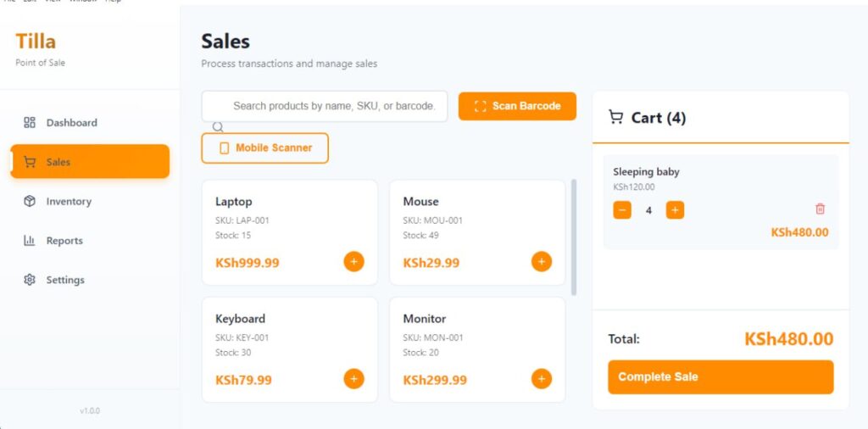Click the product list vertical scrollbar
Image resolution: width=868 pixels, height=429 pixels.
(574, 237)
